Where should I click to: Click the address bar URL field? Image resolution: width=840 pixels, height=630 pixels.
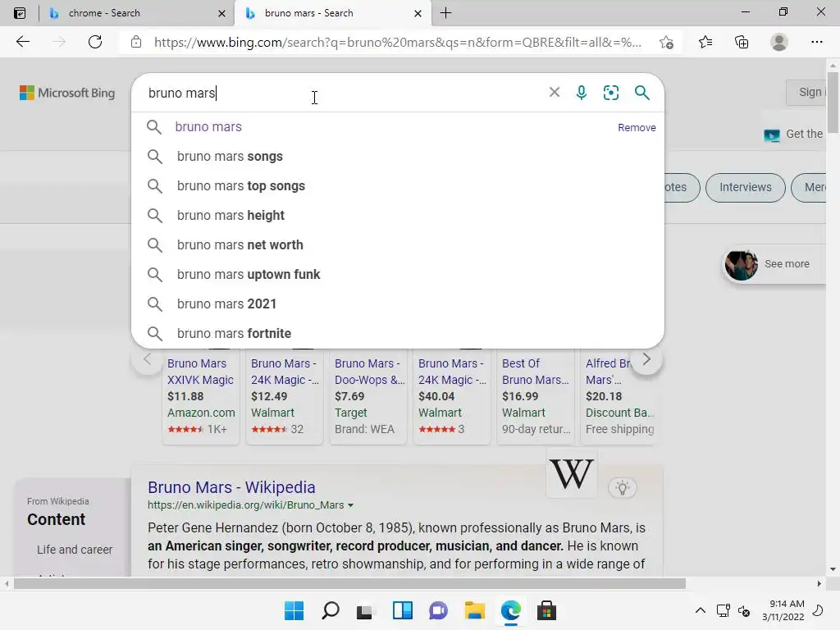pyautogui.click(x=398, y=43)
